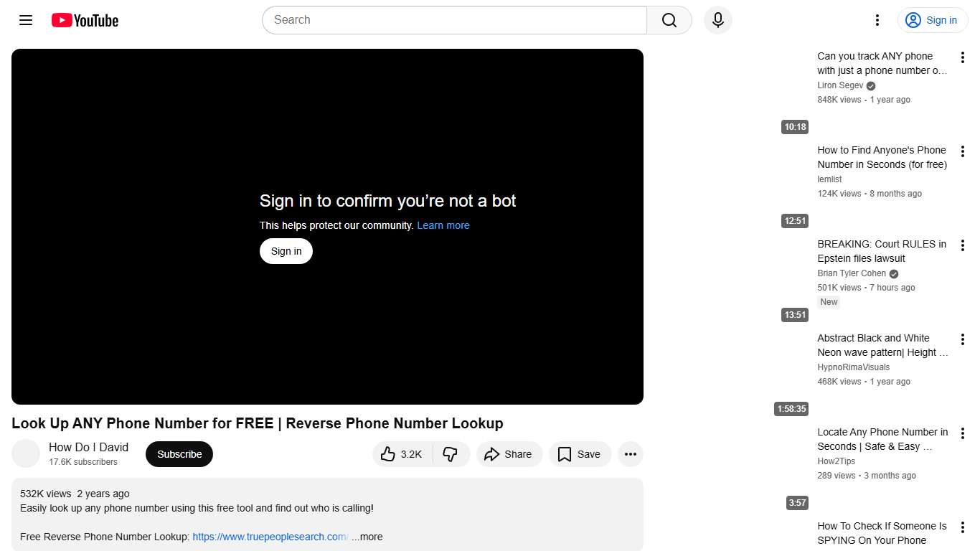The width and height of the screenshot is (980, 551).
Task: Open more actions menu under the video
Action: 630,454
